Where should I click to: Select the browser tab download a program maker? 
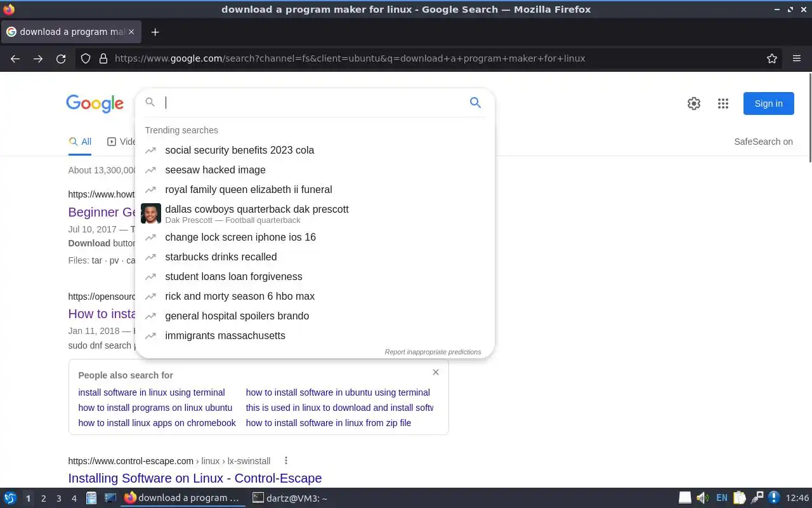[x=70, y=32]
